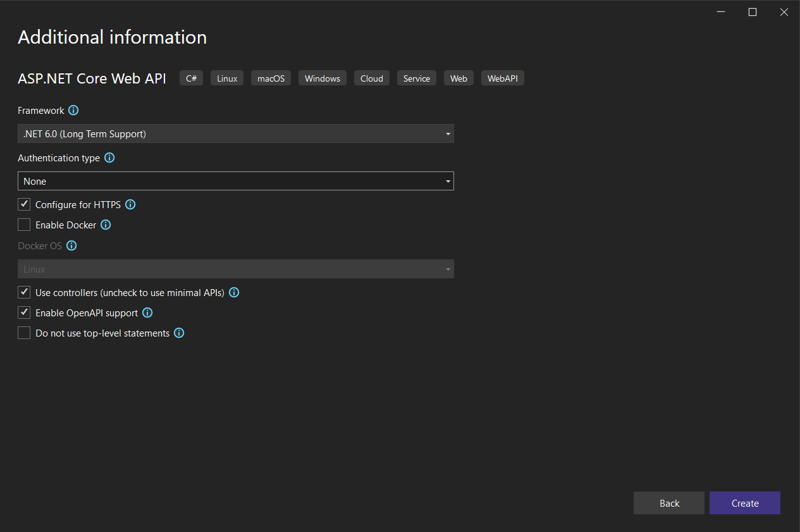Click the Enable OpenAPI support info icon
800x532 pixels.
click(147, 313)
